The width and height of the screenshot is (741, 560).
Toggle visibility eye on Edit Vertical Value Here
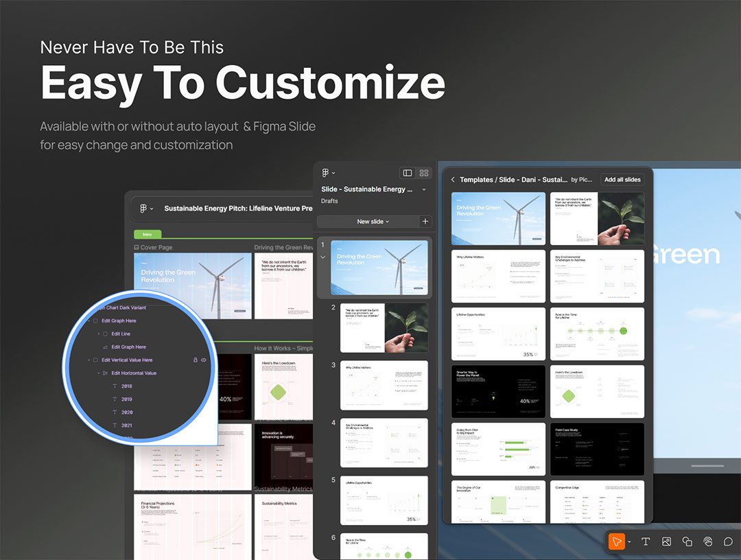click(x=204, y=360)
